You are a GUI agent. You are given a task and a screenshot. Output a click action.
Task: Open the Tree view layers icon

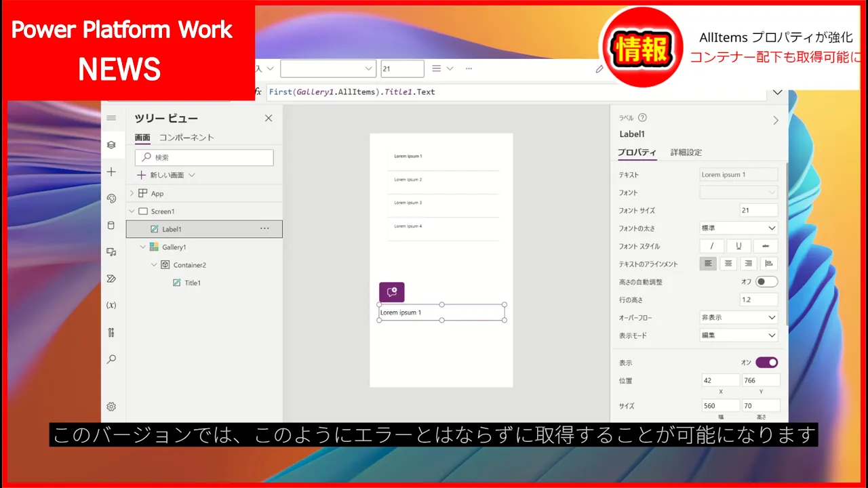111,145
